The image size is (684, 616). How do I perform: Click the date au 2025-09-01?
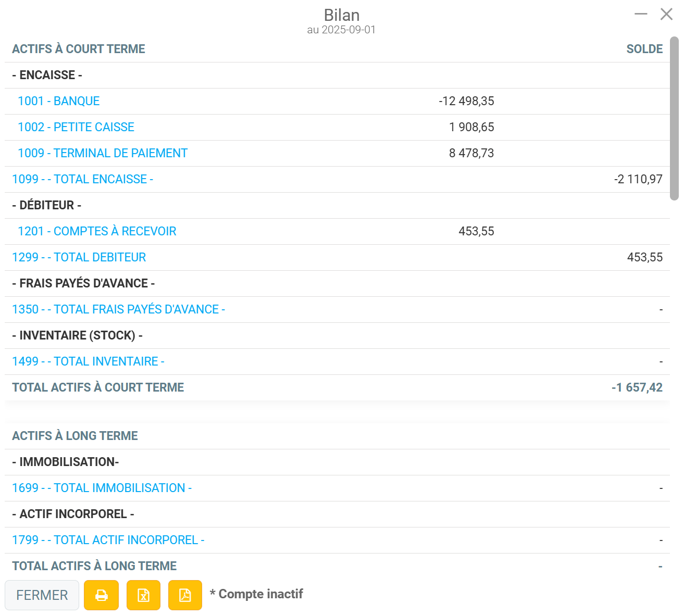click(341, 30)
